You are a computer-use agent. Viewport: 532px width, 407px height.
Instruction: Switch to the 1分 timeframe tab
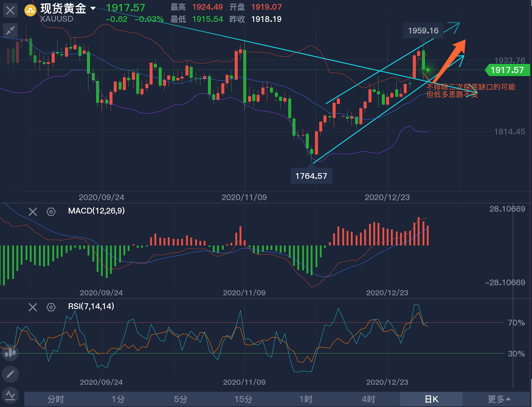tap(118, 399)
